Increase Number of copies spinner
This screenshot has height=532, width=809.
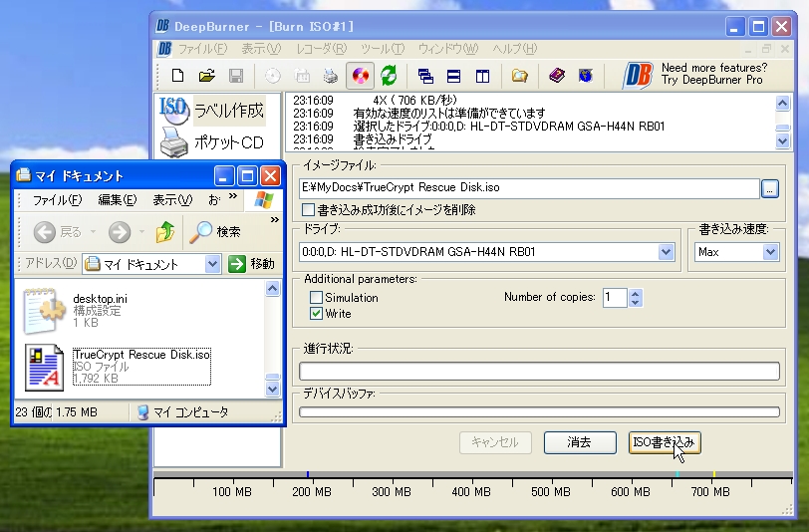[x=635, y=293]
